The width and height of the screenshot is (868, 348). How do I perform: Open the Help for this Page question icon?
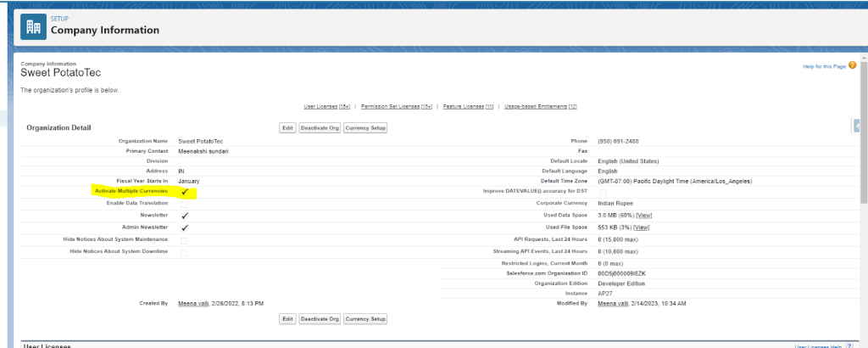click(852, 65)
